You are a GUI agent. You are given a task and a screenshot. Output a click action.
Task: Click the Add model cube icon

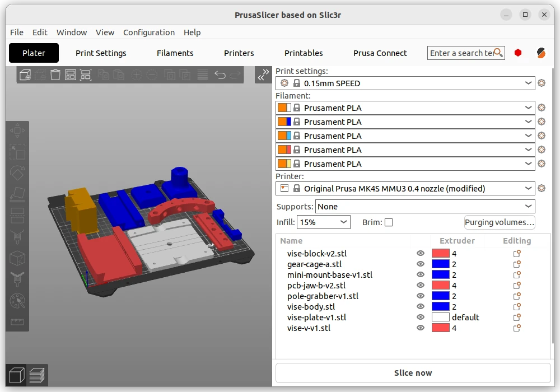(25, 75)
